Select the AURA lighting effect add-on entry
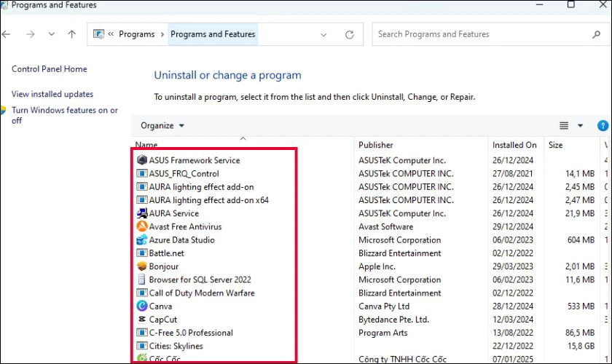This screenshot has height=364, width=612. [x=201, y=187]
